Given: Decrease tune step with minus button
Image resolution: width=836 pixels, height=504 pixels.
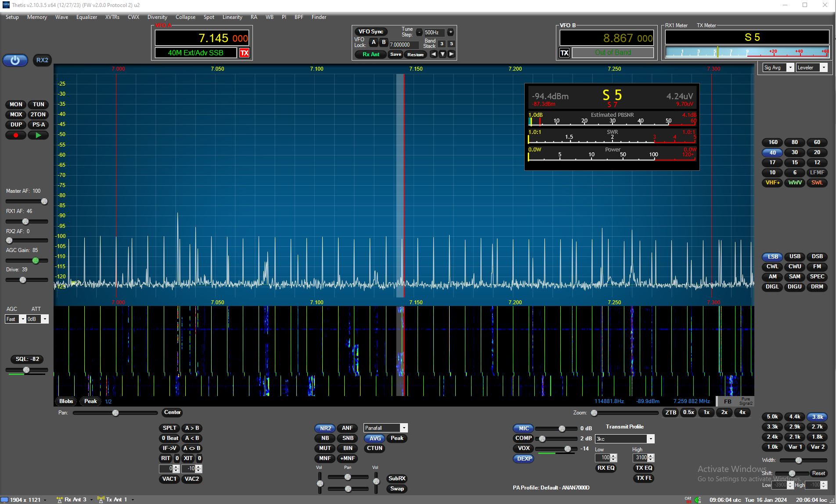Looking at the screenshot, I should click(419, 32).
